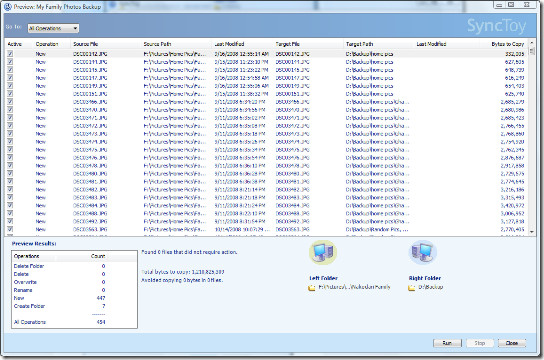Click the Close button at bottom right
The width and height of the screenshot is (544, 360).
click(x=512, y=343)
